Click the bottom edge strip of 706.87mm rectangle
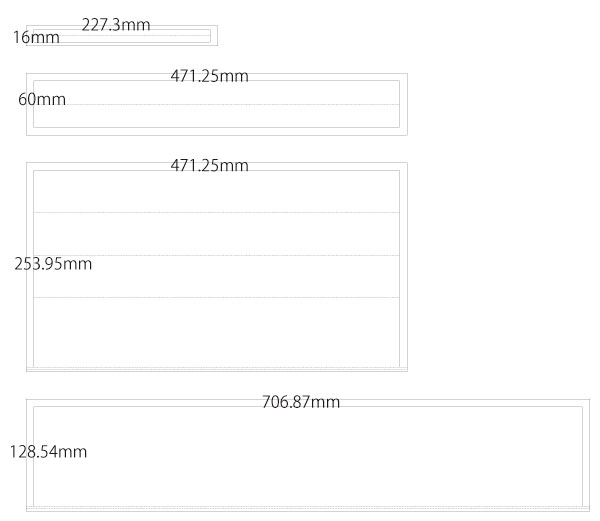600x521 pixels. tap(308, 509)
